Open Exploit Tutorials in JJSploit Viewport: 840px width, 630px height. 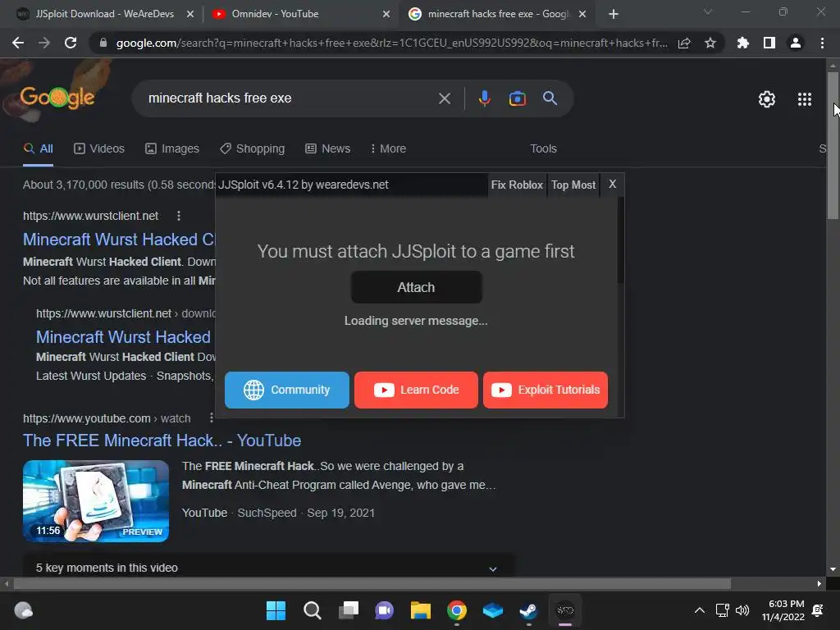coord(546,390)
